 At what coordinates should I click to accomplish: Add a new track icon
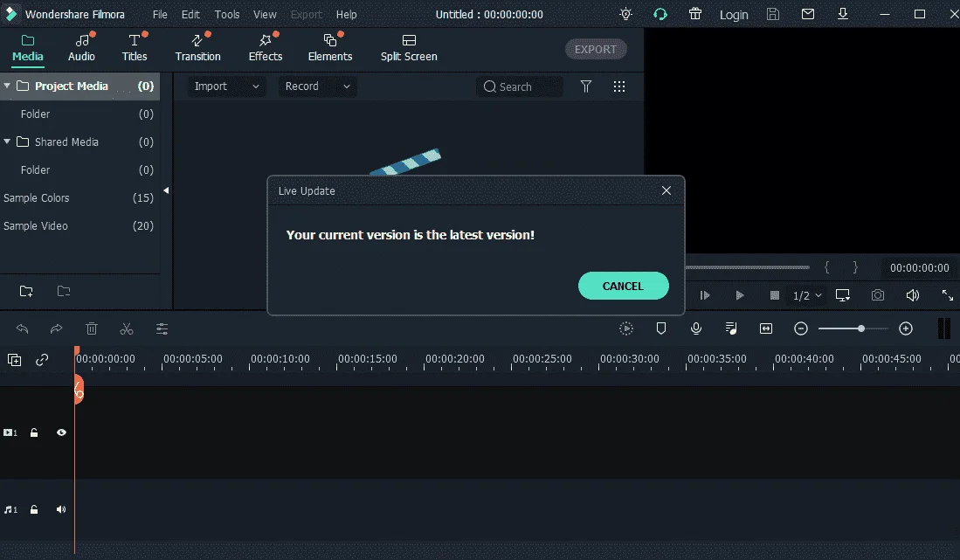click(x=14, y=360)
